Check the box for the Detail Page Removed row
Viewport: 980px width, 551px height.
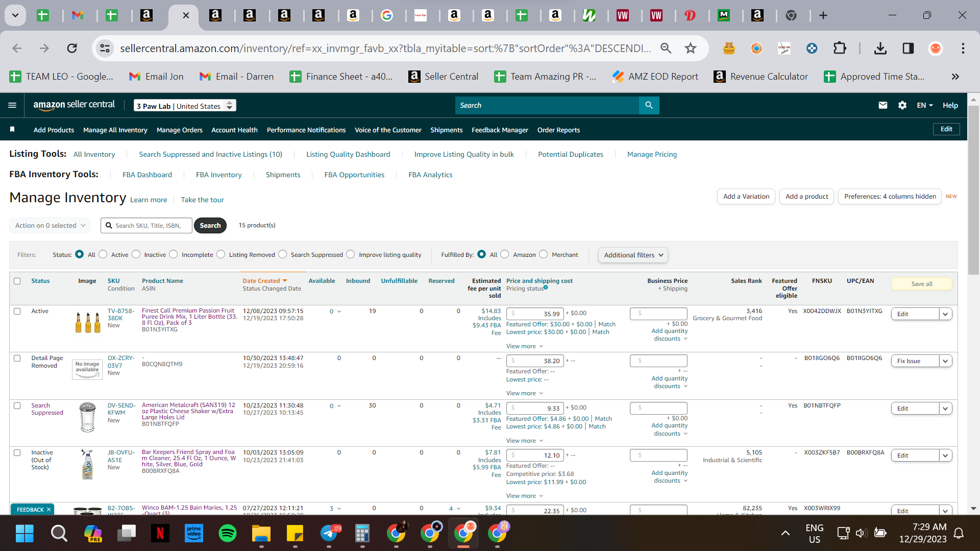(17, 358)
